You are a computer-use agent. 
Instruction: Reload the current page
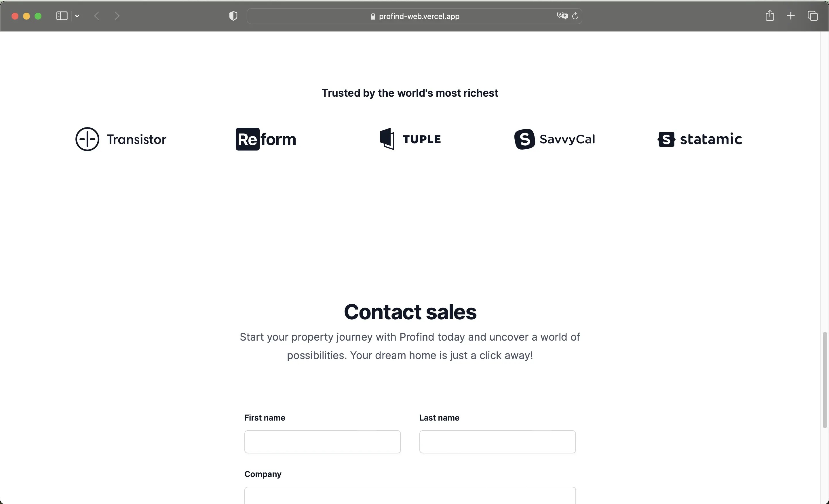(575, 16)
